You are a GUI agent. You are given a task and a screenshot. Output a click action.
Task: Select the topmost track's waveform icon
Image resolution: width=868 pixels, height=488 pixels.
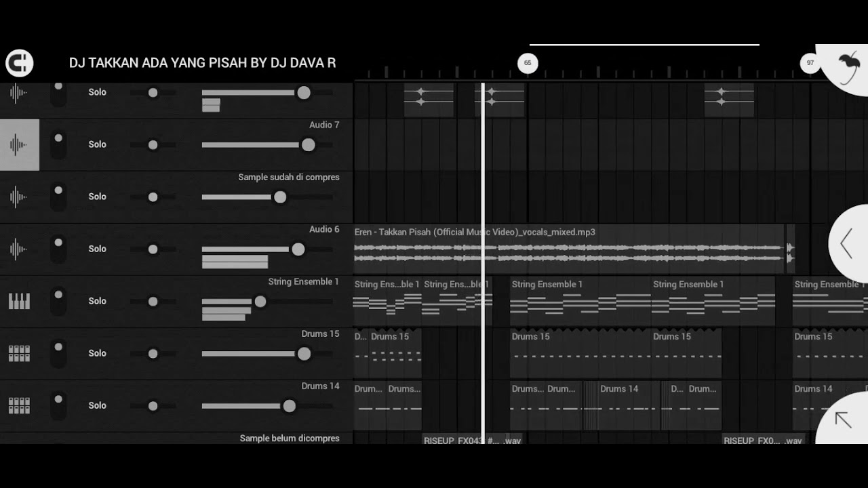19,93
